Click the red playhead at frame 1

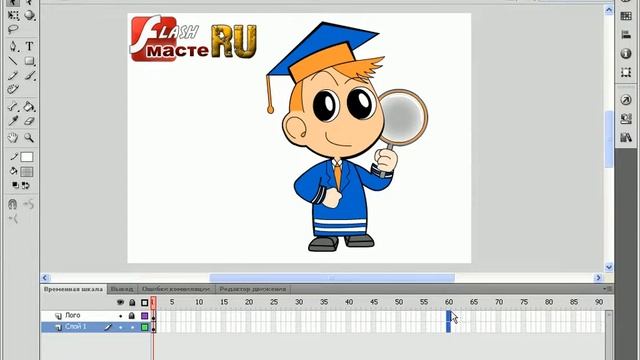[x=153, y=302]
